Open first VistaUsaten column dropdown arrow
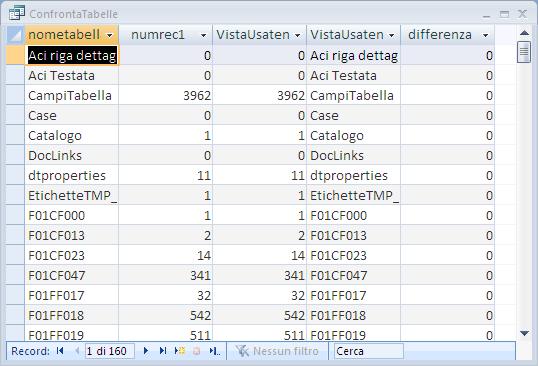This screenshot has height=366, width=538. (297, 35)
